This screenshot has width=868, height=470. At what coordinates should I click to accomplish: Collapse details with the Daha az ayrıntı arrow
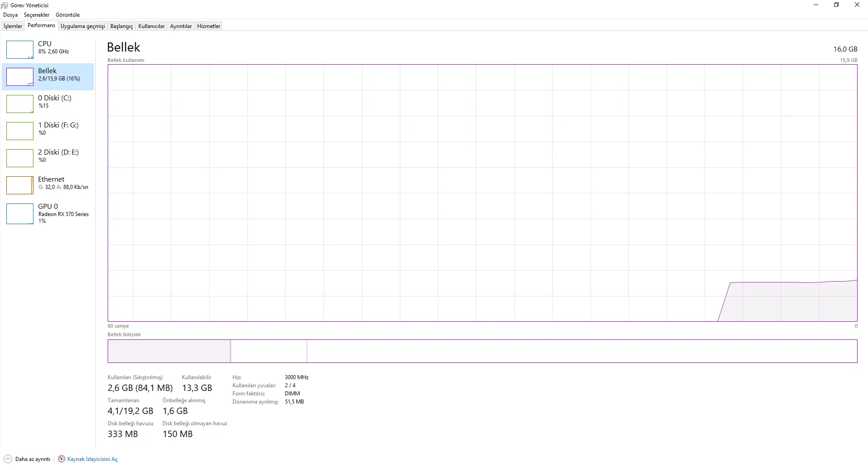point(8,459)
